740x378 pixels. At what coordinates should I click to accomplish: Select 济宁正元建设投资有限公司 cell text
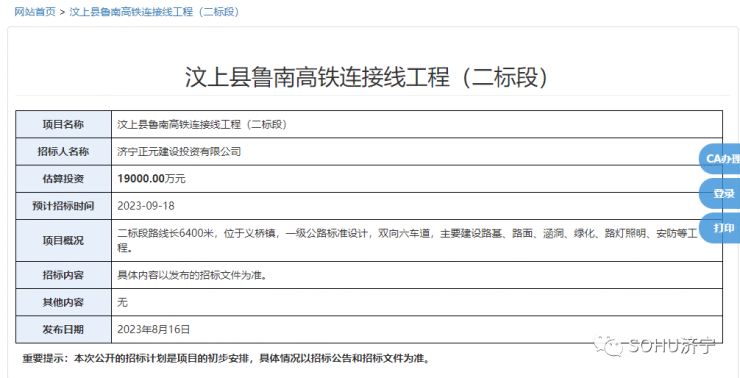179,151
